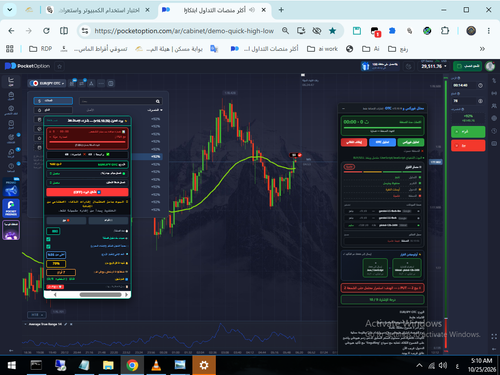This screenshot has height=375, width=500.
Task: Click the multi-chart layout icon in chart toolbar
Action: [x=111, y=83]
